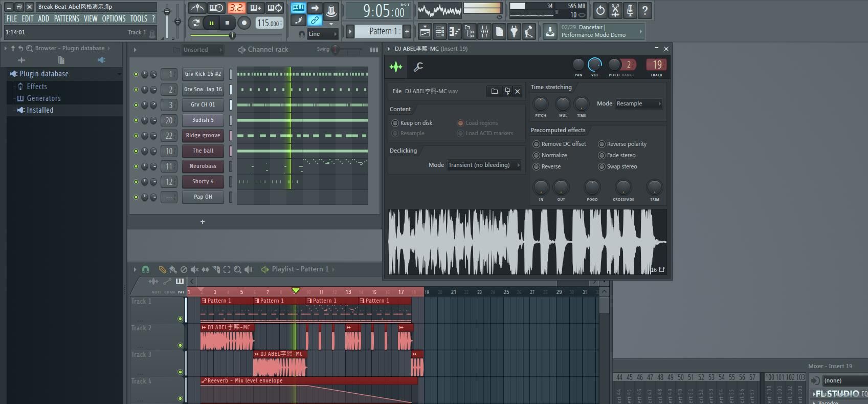Select the Neurobass channel button
868x404 pixels.
point(203,166)
